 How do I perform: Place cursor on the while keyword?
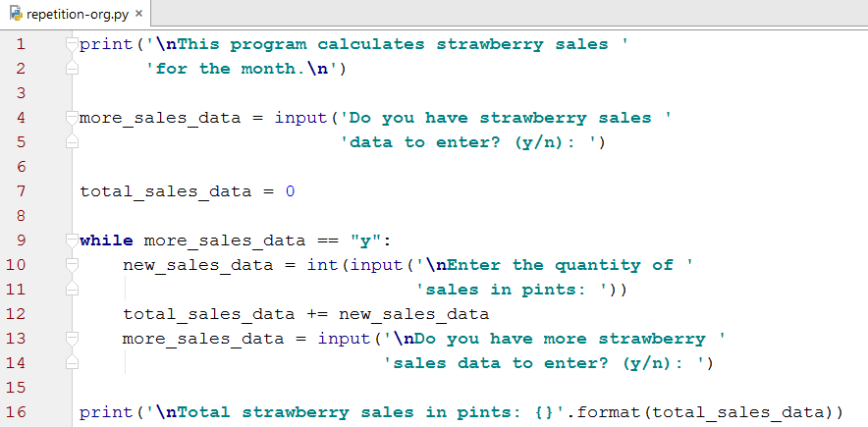[106, 240]
